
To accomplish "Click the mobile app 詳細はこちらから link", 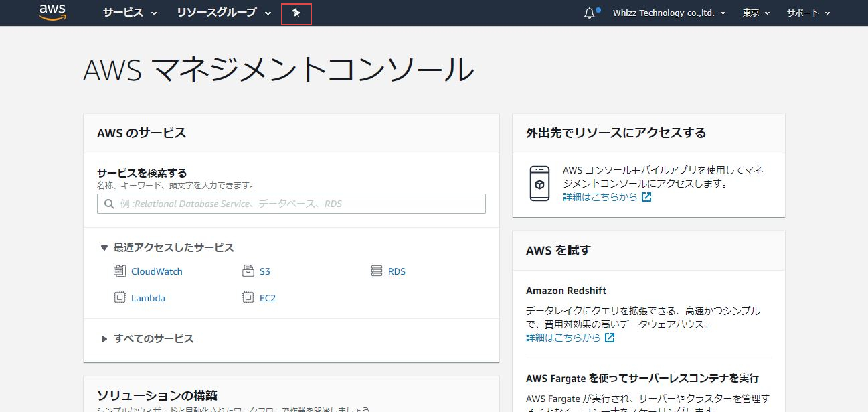I will 602,197.
